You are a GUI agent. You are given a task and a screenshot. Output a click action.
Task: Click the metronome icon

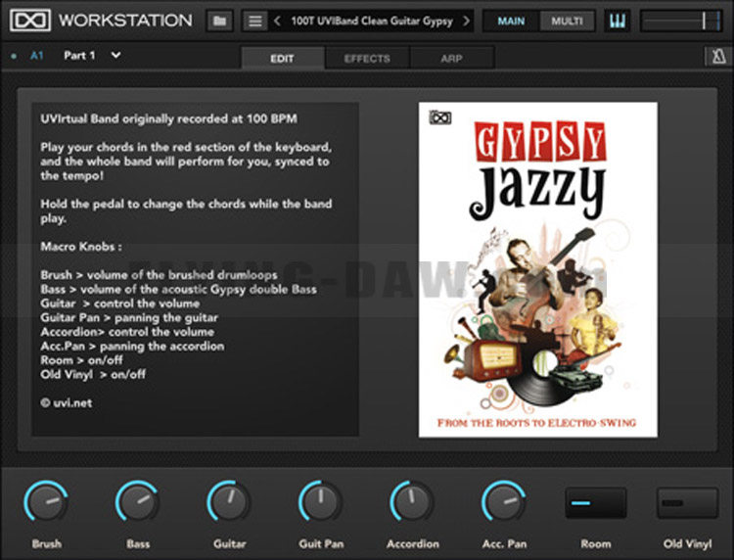tap(718, 57)
